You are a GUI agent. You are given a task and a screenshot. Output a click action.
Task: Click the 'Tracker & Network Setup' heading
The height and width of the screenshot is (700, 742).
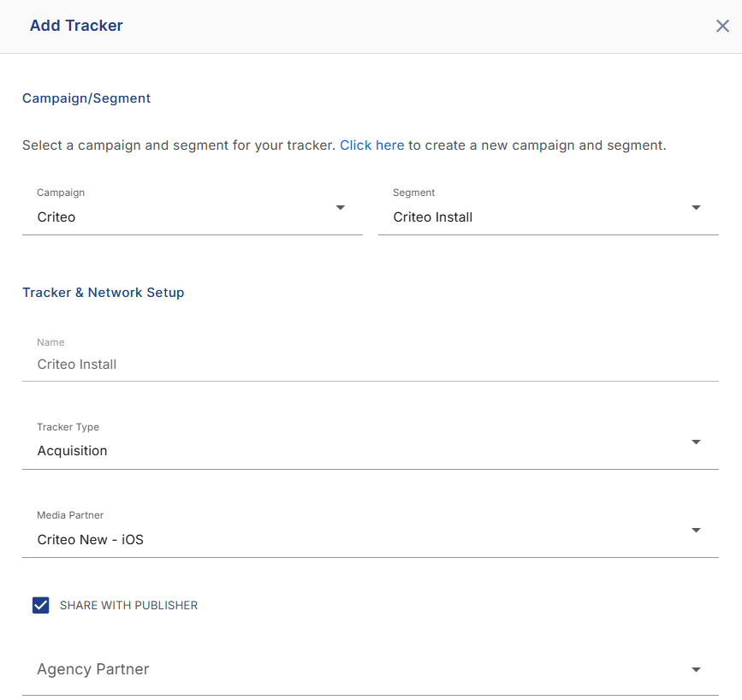(104, 293)
